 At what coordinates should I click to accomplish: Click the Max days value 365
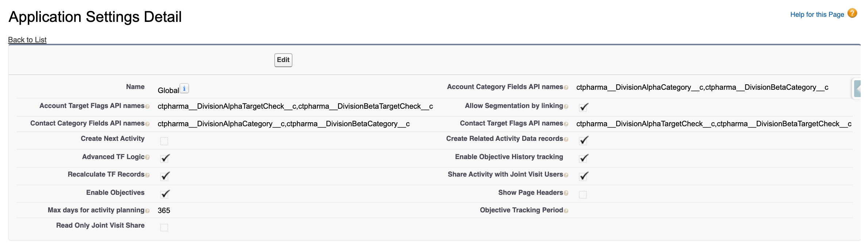[x=164, y=211]
